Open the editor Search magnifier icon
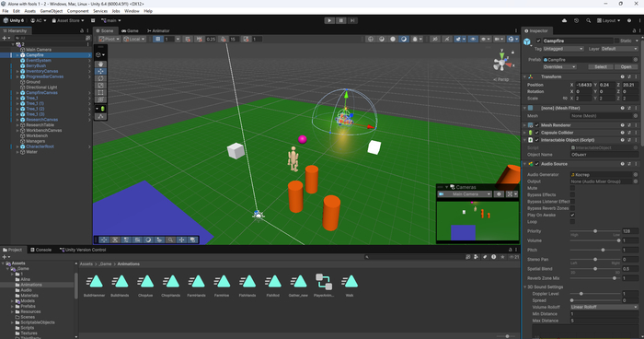Viewport: 644px width, 339px height. [588, 20]
